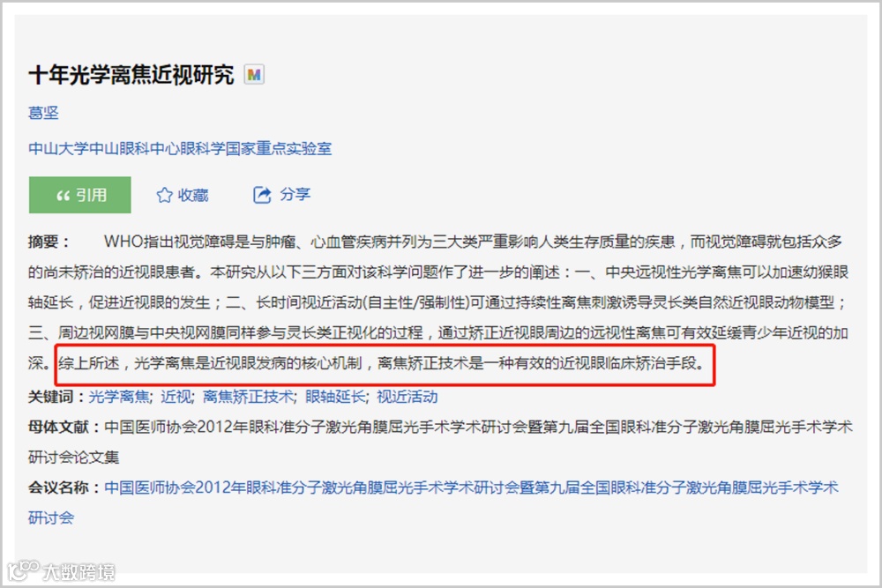Select keyword link 眼轴延长

(335, 397)
